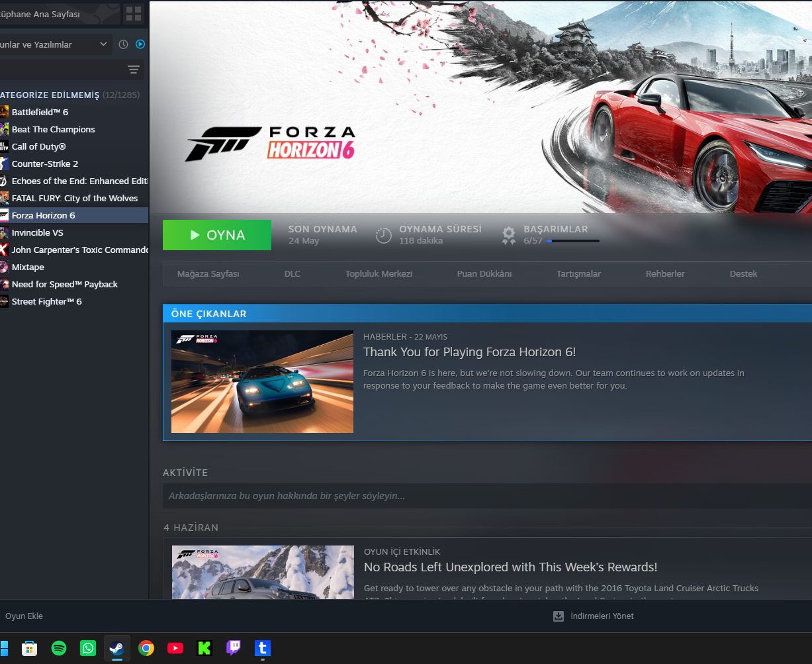Open Mixtape library entry
The width and height of the screenshot is (812, 664).
pyautogui.click(x=74, y=267)
